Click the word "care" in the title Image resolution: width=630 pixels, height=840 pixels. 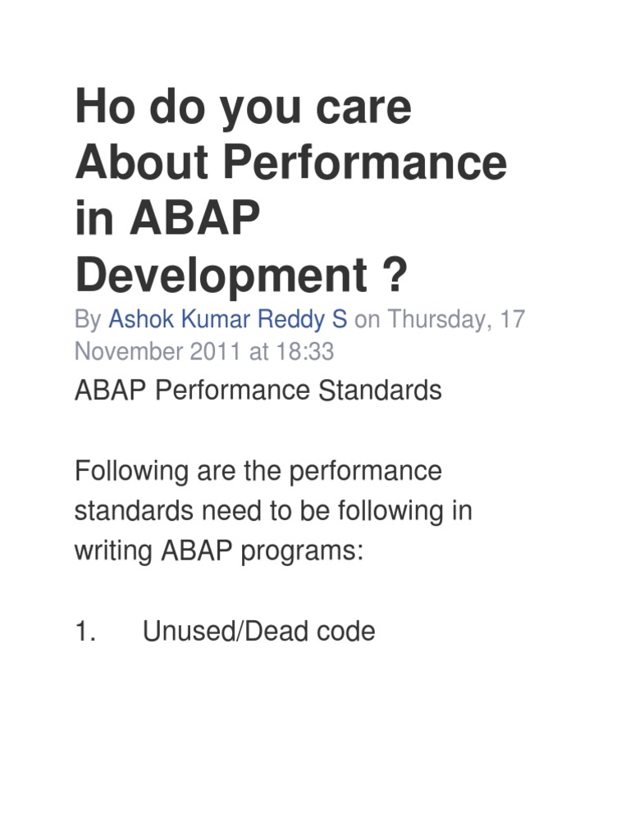point(368,107)
